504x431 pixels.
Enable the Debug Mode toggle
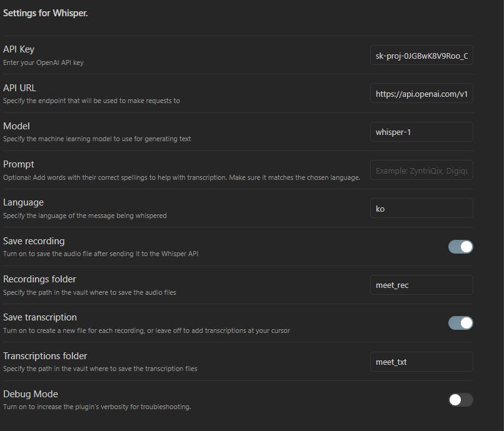click(x=460, y=400)
